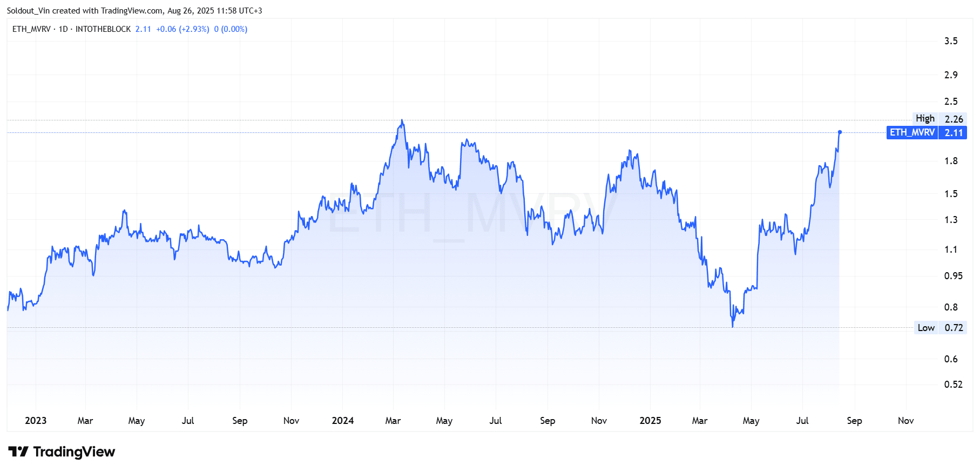Click the High label tag
Screen dimensions: 980x472
pos(925,118)
